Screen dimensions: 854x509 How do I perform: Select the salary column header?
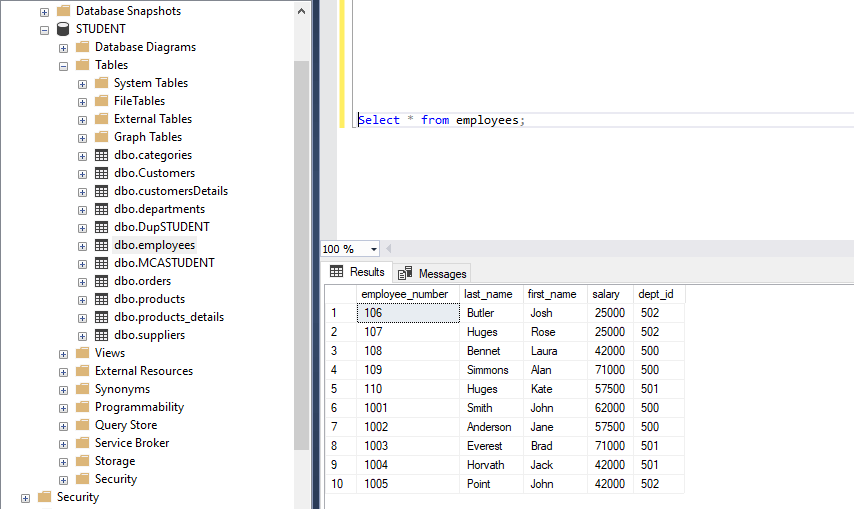coord(610,294)
